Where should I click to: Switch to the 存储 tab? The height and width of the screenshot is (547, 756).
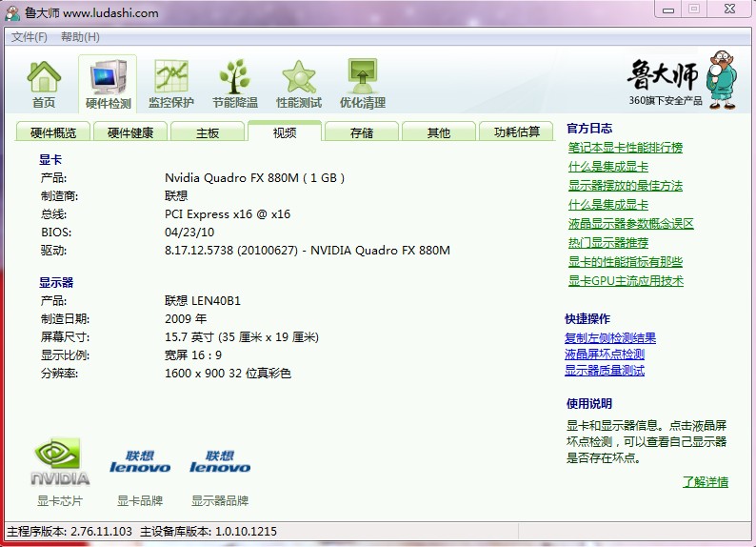(x=362, y=132)
